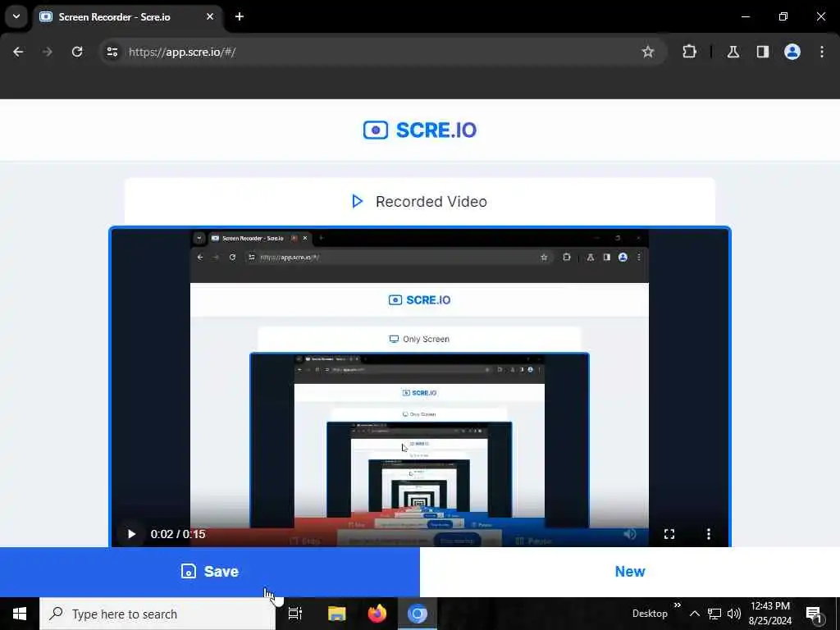
Task: Open the Action Center notifications
Action: 815,614
